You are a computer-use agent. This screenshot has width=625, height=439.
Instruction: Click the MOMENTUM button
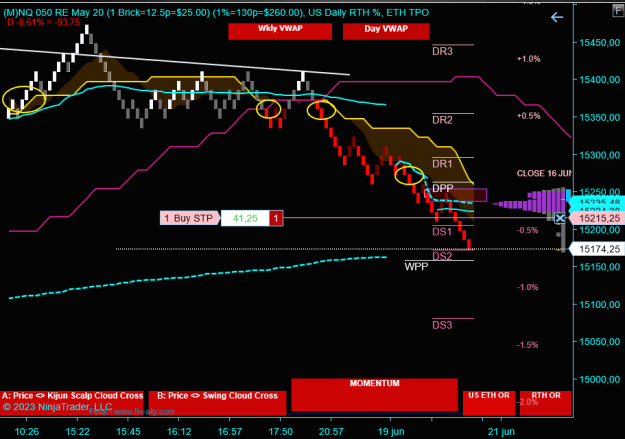(374, 395)
